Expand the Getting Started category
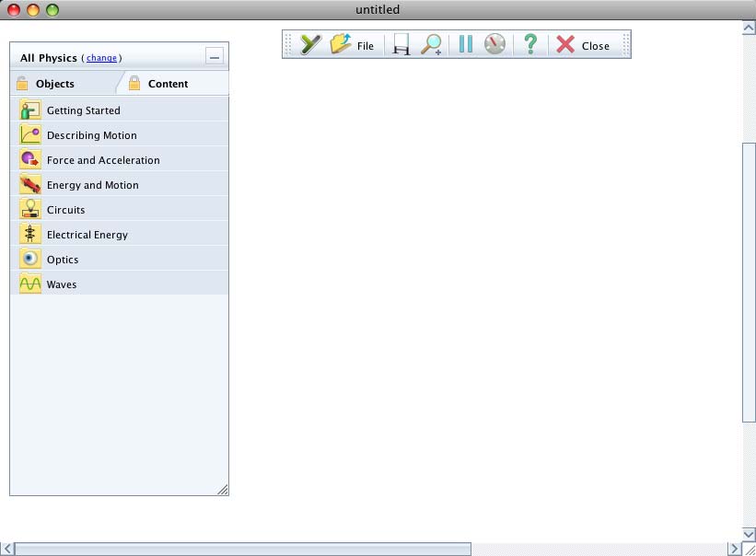Screen dimensions: 756x556 coord(83,110)
